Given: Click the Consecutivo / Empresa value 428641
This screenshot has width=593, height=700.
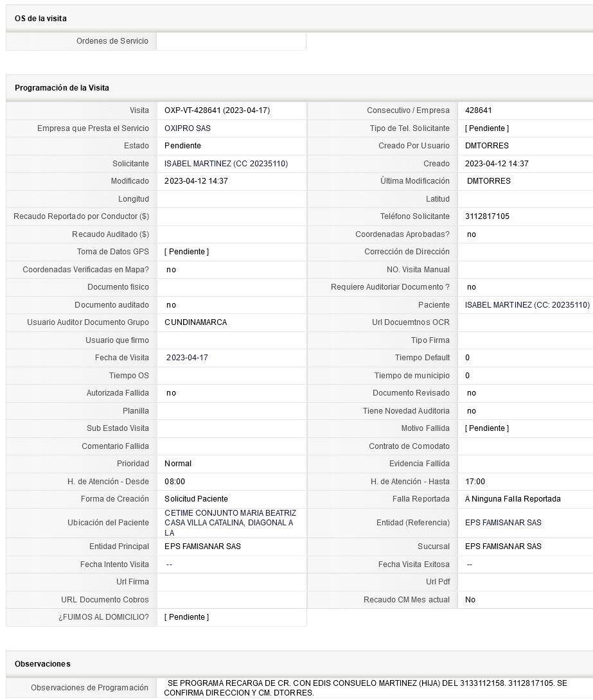Looking at the screenshot, I should pyautogui.click(x=479, y=110).
